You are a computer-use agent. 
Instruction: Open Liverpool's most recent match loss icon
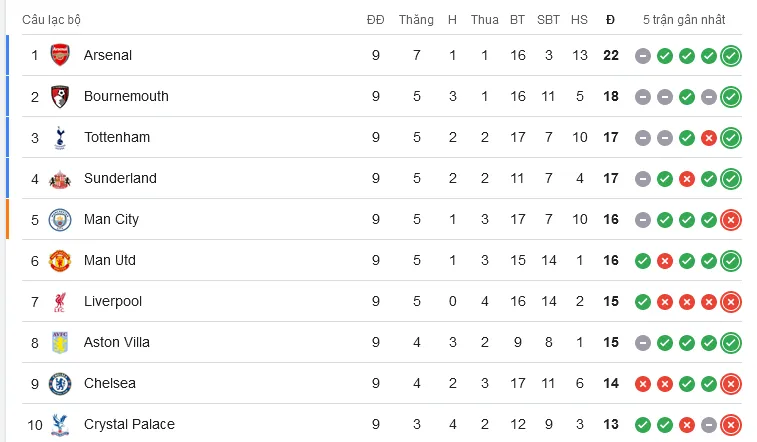[x=731, y=302]
